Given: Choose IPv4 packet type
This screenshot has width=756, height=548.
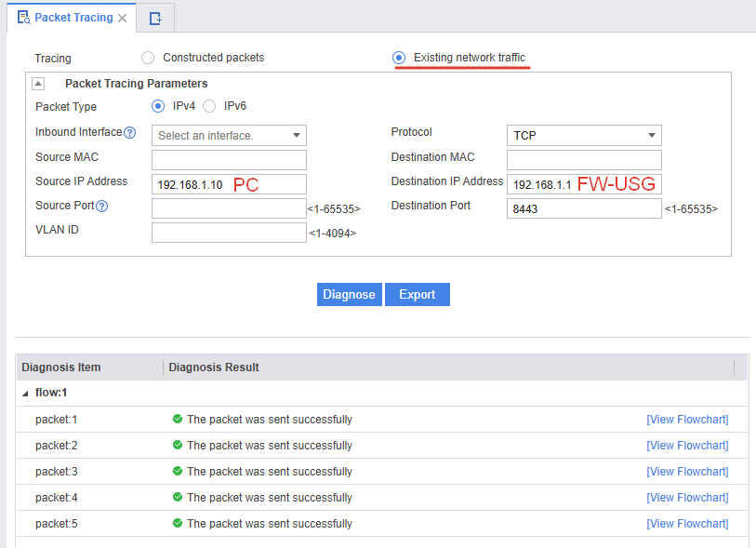Looking at the screenshot, I should [x=158, y=106].
